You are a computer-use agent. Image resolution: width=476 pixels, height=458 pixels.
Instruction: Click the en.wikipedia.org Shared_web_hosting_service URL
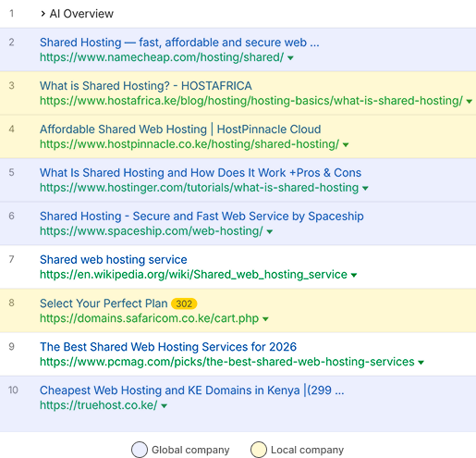[x=193, y=275]
